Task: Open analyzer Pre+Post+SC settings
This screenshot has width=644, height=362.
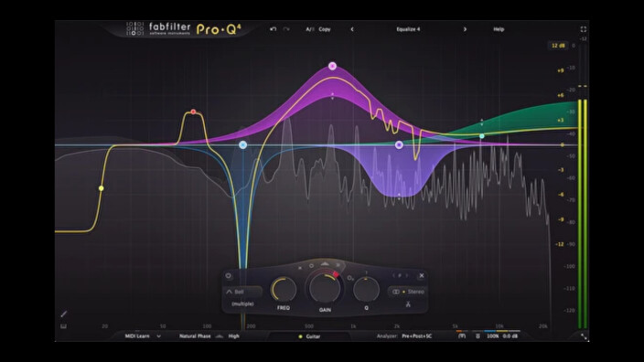Action: click(417, 336)
